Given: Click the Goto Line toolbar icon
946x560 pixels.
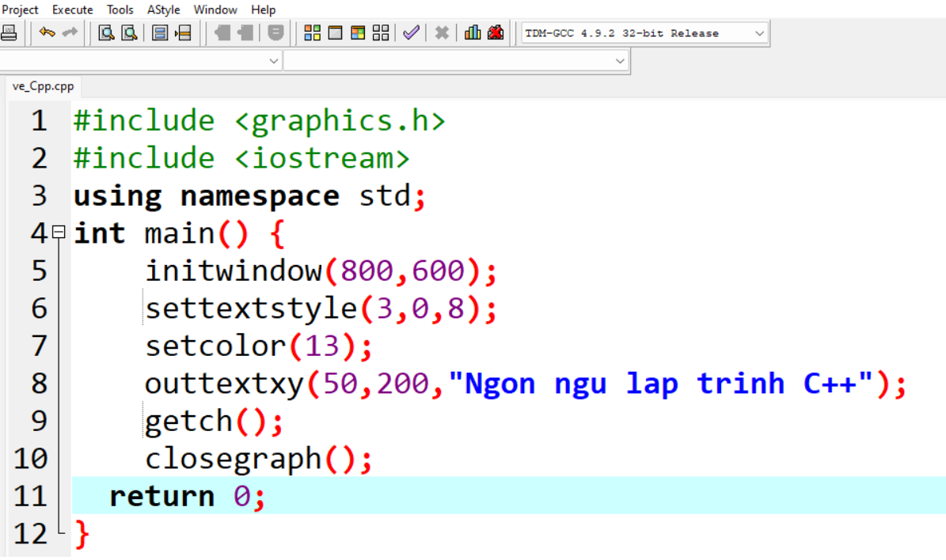Looking at the screenshot, I should click(x=183, y=32).
